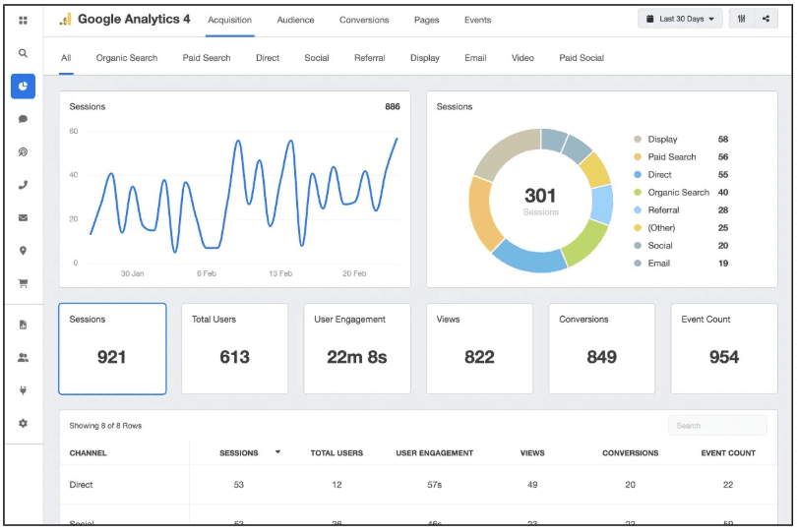Click the share icon in top right

[766, 19]
